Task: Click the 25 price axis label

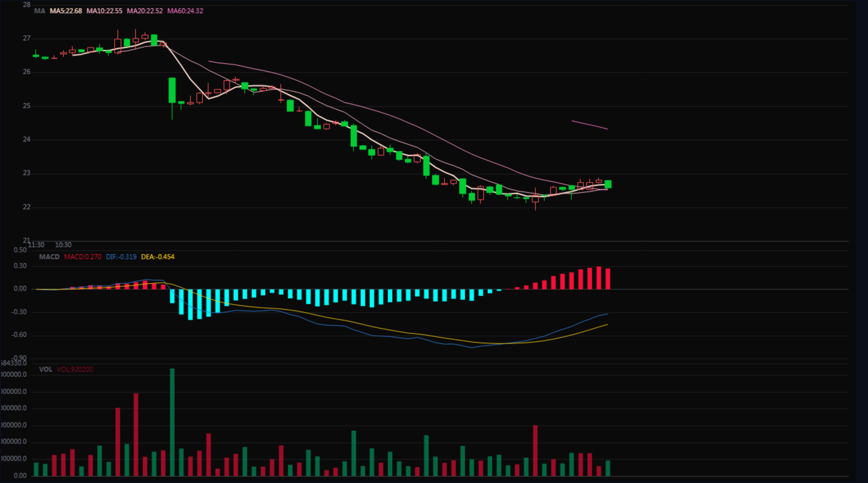Action: click(x=27, y=106)
